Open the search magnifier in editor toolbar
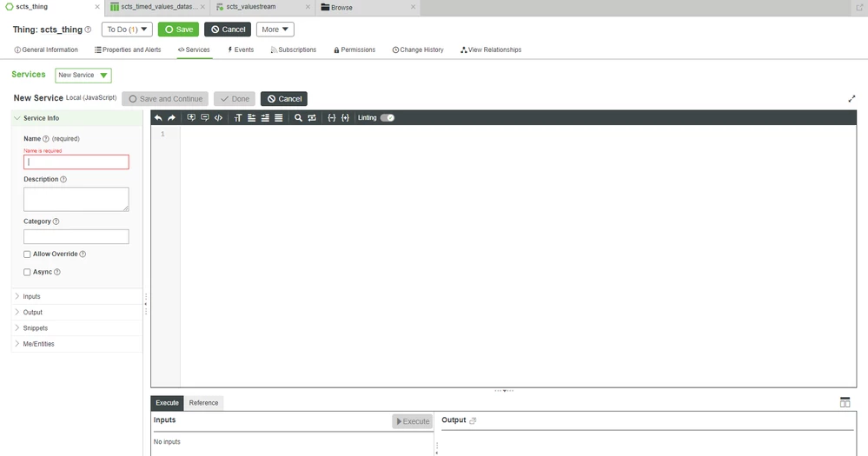This screenshot has width=868, height=456. pyautogui.click(x=298, y=118)
